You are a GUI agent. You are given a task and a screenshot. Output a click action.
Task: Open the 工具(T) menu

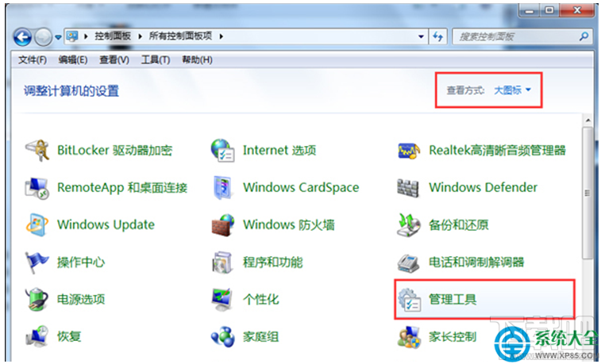point(156,59)
